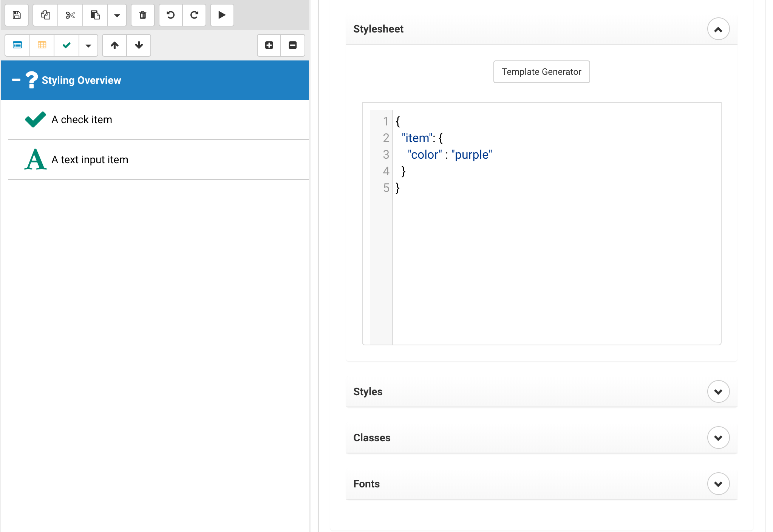Expand all items with plus button
Viewport: 773px width, 532px height.
(269, 45)
